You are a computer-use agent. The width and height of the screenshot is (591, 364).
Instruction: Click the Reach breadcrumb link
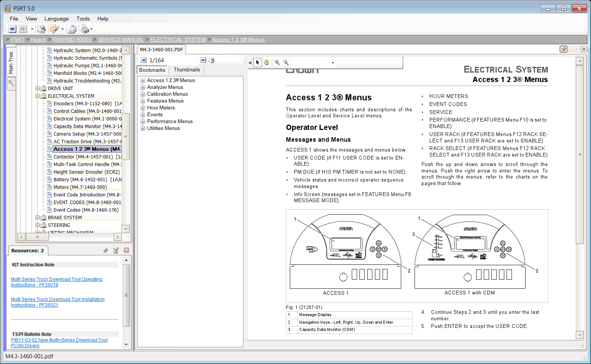(38, 40)
